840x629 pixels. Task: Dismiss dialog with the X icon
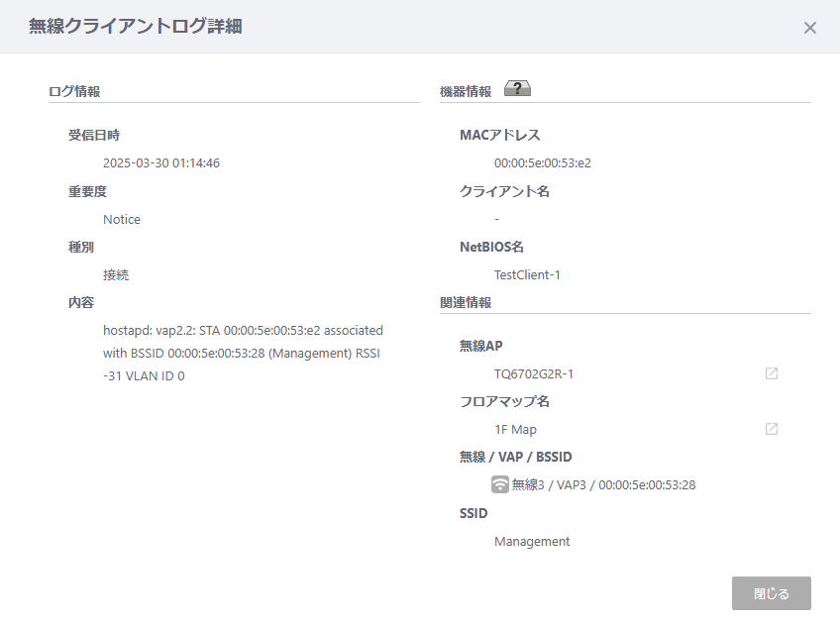pyautogui.click(x=810, y=28)
